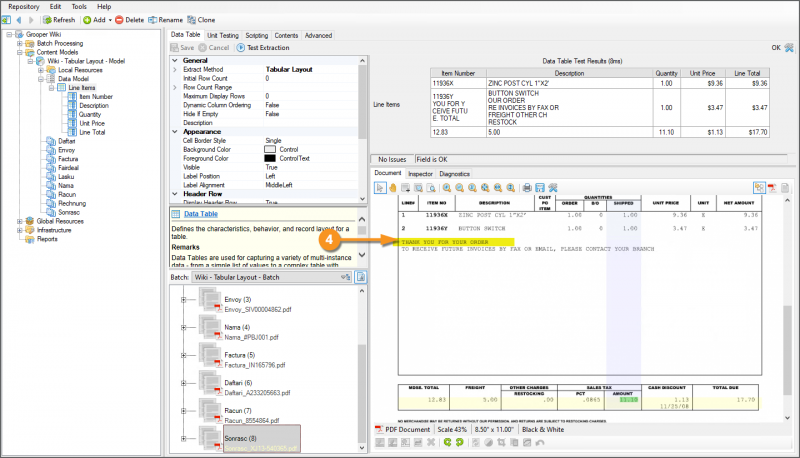This screenshot has height=458, width=800.
Task: Click the Save button
Action: (x=182, y=48)
